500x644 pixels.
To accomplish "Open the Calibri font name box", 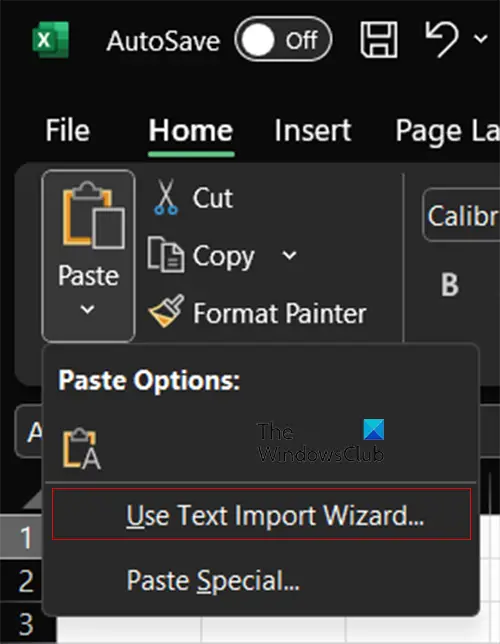I will [x=461, y=215].
